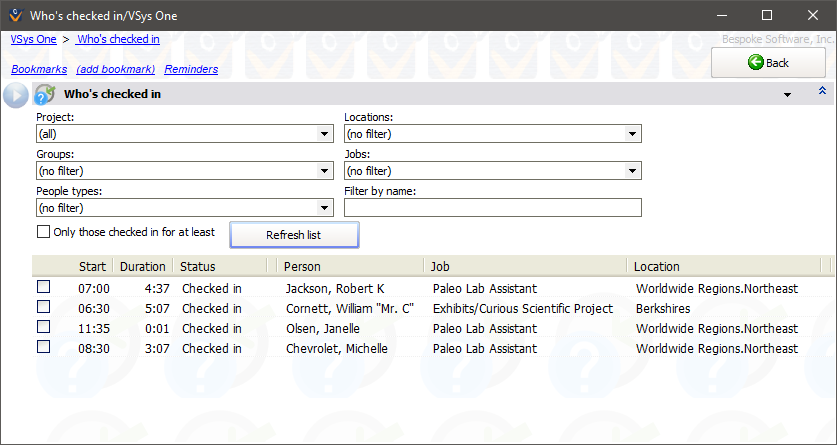Click the VSys app icon in title bar

pyautogui.click(x=13, y=15)
